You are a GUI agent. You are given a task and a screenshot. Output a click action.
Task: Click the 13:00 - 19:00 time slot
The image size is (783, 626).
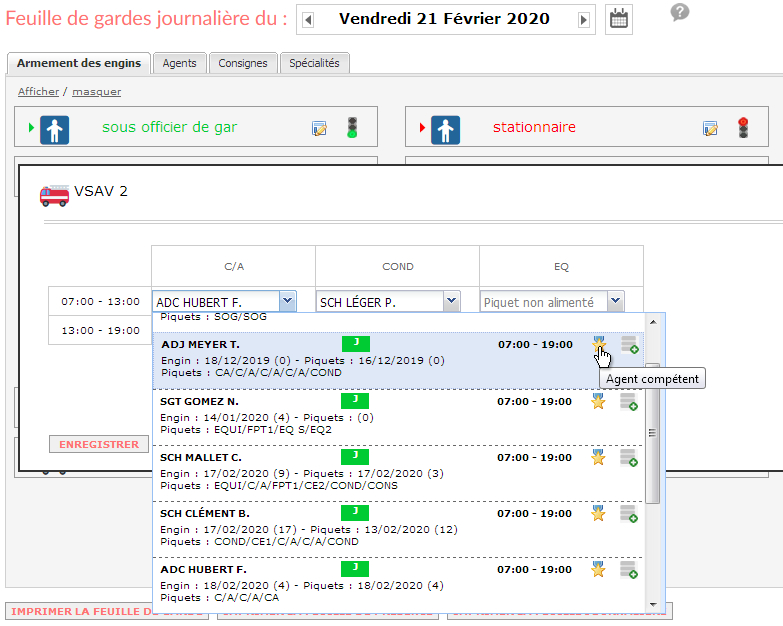pos(100,330)
